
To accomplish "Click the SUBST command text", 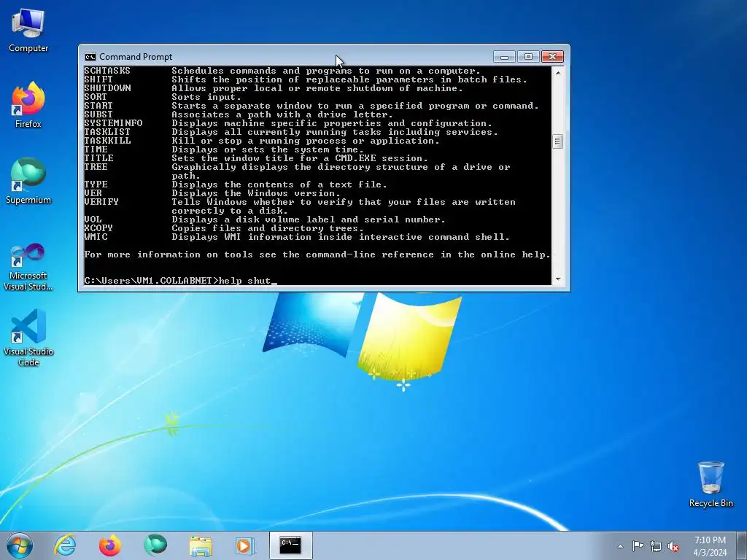I will 98,114.
